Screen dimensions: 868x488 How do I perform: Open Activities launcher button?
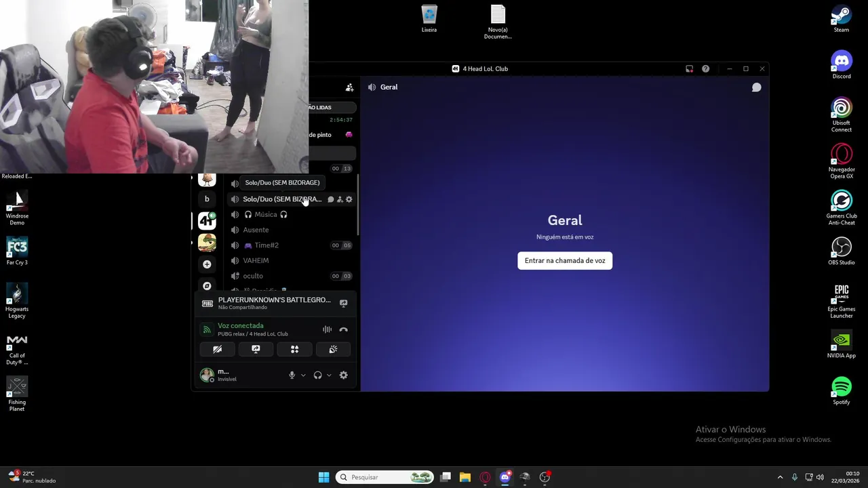click(294, 349)
